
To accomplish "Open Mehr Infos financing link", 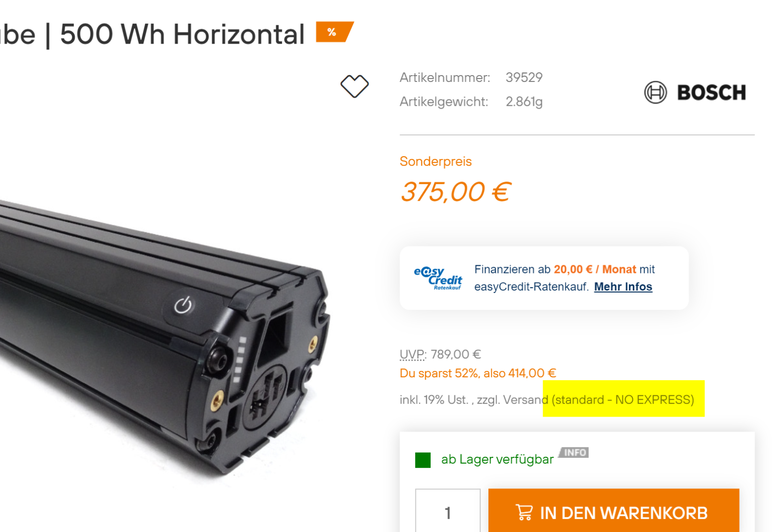I will coord(623,287).
